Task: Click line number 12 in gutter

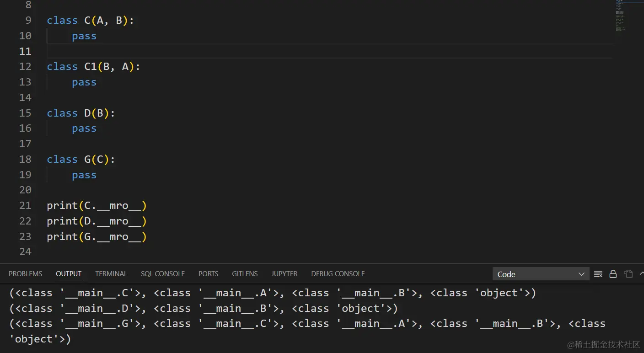Action: [x=25, y=67]
